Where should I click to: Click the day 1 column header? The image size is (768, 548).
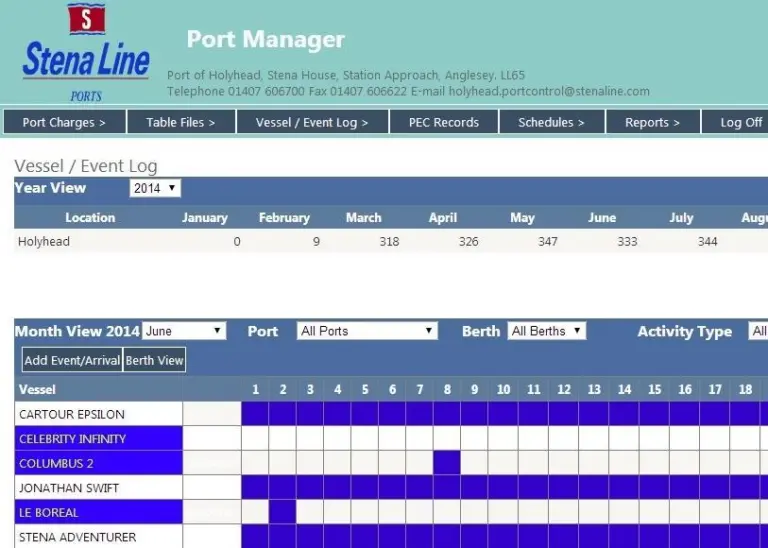tap(255, 389)
